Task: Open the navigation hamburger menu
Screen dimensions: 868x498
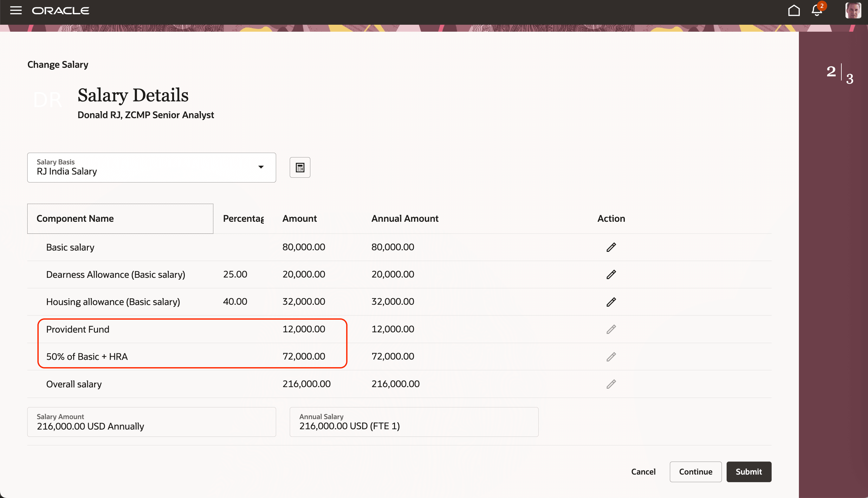Action: [x=16, y=10]
